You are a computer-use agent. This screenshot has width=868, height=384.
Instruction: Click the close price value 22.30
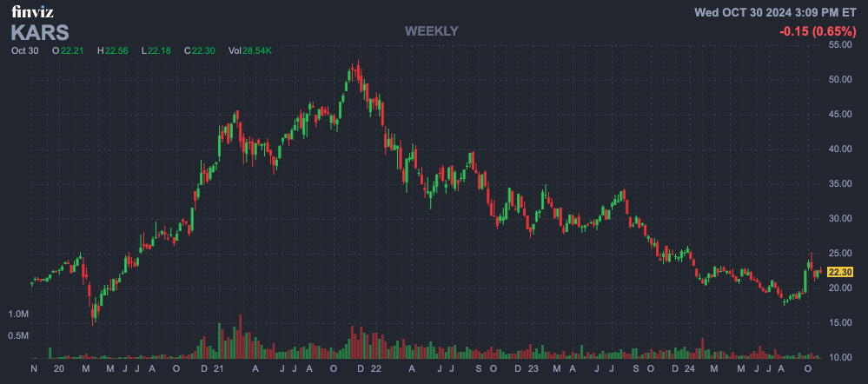[x=203, y=50]
